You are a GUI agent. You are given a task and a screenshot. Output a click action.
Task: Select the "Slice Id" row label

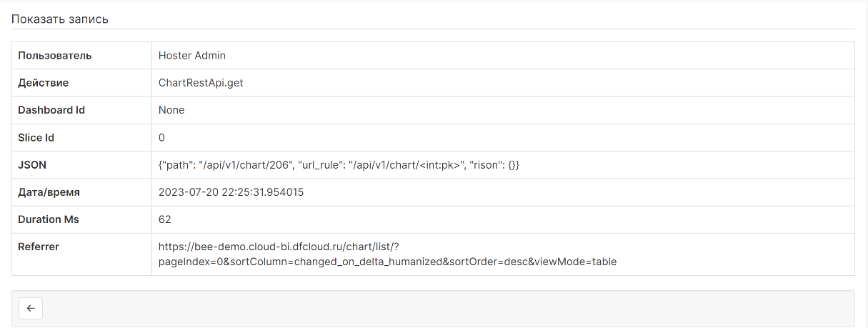[x=36, y=137]
